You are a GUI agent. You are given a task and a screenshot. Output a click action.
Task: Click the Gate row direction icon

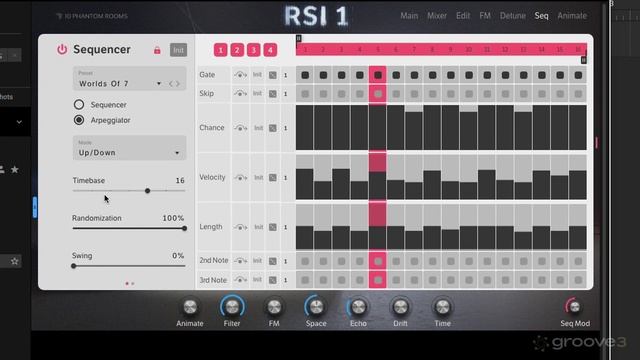(x=240, y=75)
